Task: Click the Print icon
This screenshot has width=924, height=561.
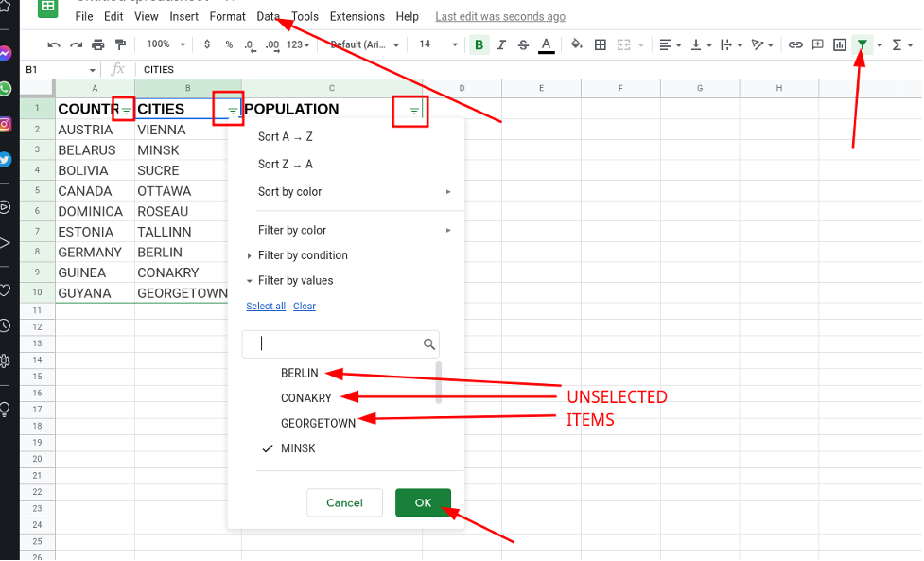Action: [97, 44]
